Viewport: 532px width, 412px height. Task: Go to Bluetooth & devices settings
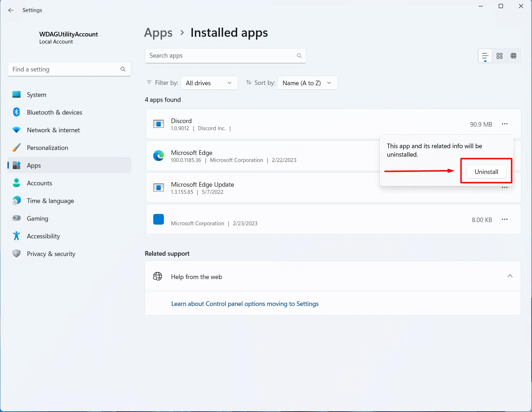coord(54,112)
